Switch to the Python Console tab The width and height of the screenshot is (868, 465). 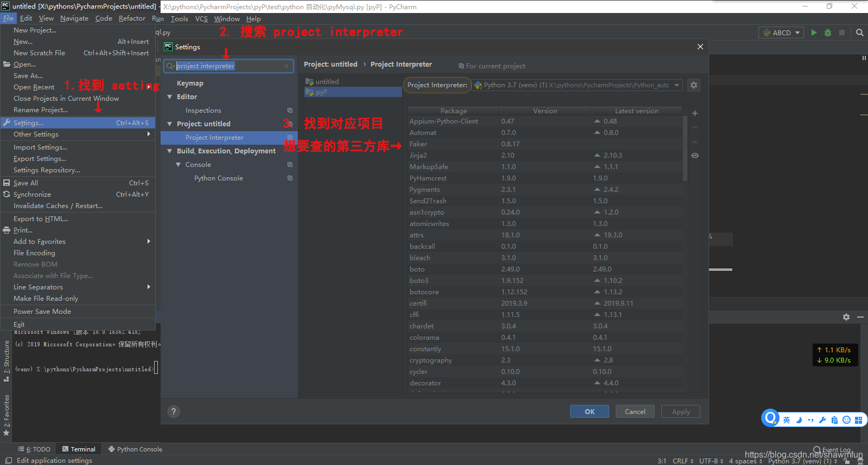pos(135,449)
